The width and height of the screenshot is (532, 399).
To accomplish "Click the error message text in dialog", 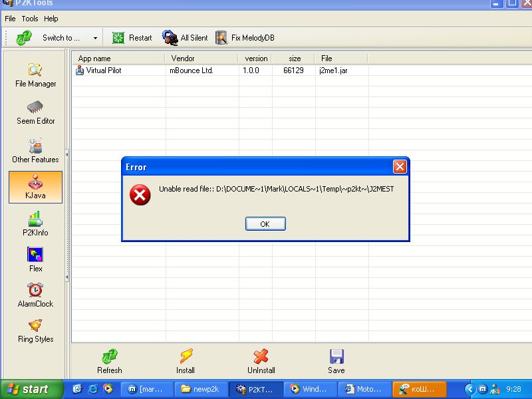I will [277, 189].
